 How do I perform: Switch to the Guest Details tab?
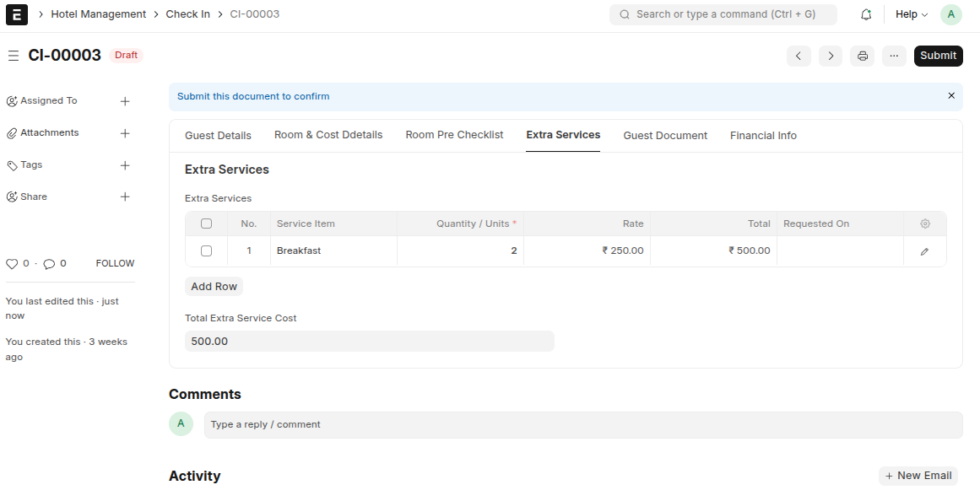click(217, 135)
